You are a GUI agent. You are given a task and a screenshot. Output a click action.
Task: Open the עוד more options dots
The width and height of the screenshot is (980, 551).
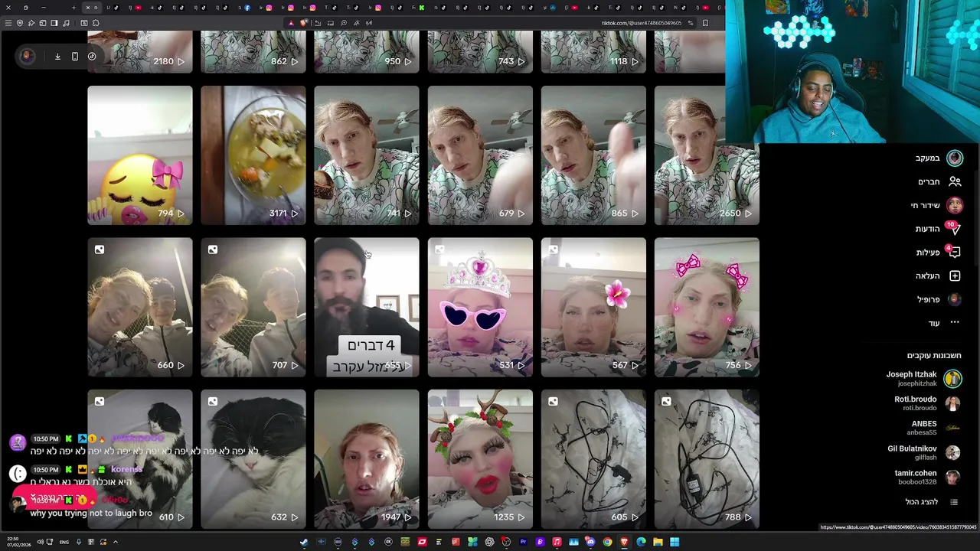tap(955, 322)
